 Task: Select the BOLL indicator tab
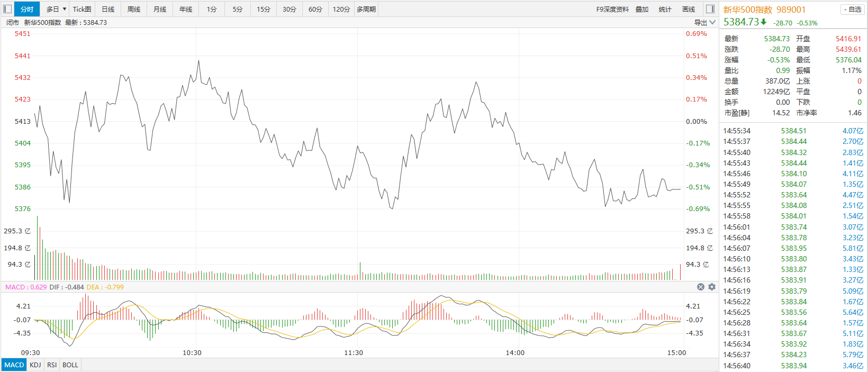point(70,365)
